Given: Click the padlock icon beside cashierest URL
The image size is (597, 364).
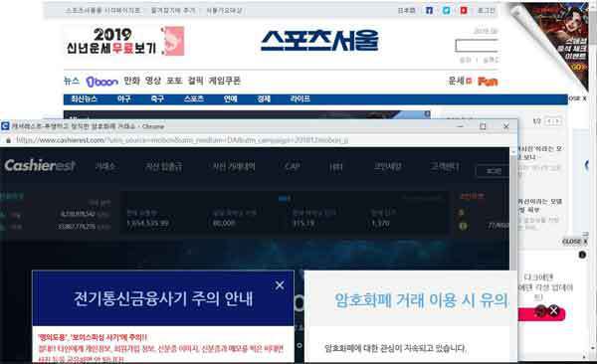Looking at the screenshot, I should (x=8, y=140).
